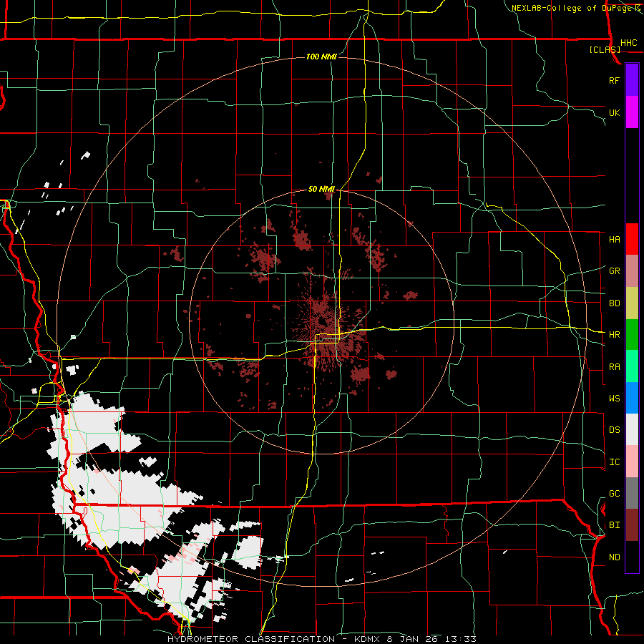Click the HYDROMETEOR CLASSIFICATION caption text

(x=251, y=639)
